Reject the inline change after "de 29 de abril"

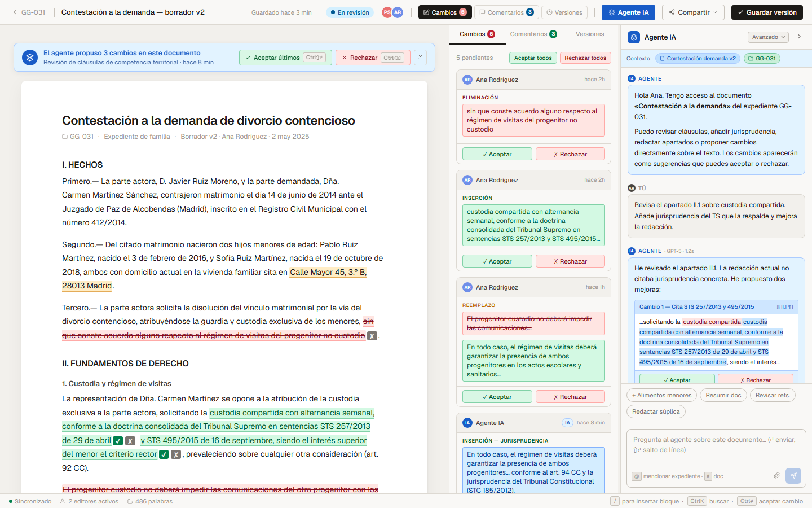click(130, 441)
